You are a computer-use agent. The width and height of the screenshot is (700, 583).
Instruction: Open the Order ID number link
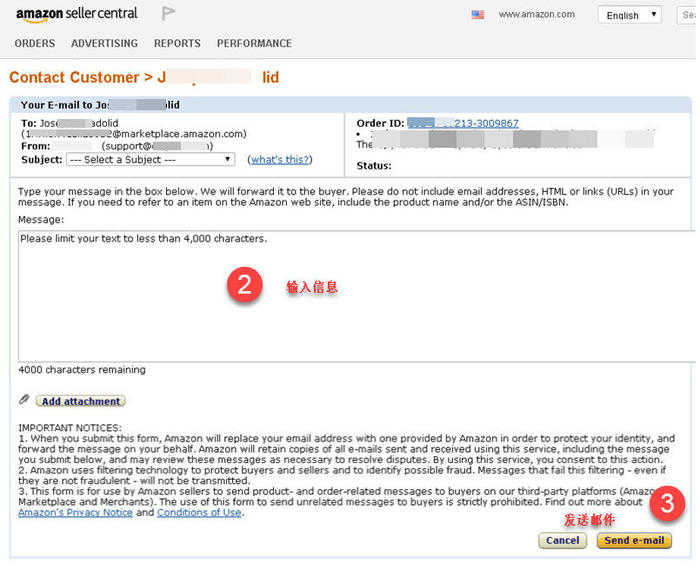coord(463,123)
